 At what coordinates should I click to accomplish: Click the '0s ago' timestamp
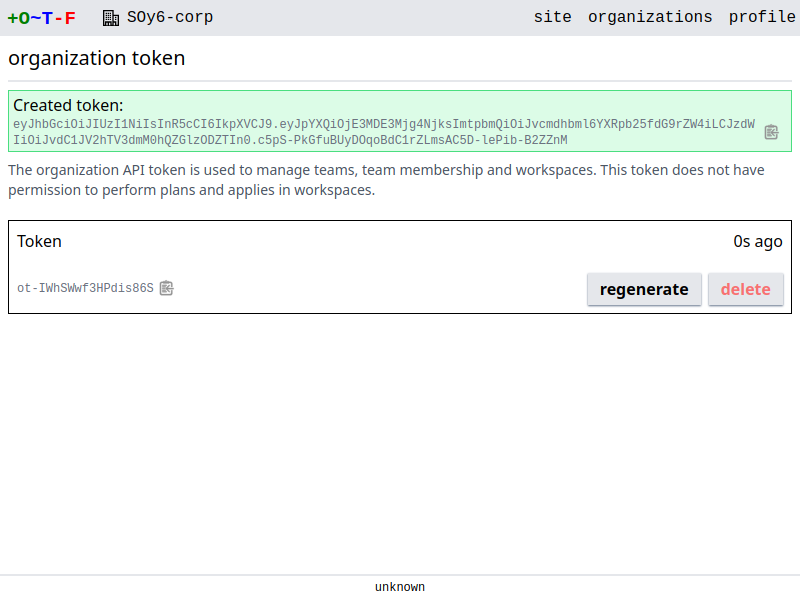pyautogui.click(x=757, y=241)
